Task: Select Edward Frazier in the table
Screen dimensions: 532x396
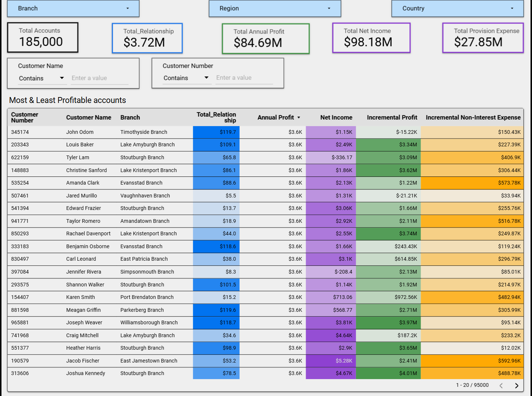Action: coord(83,208)
